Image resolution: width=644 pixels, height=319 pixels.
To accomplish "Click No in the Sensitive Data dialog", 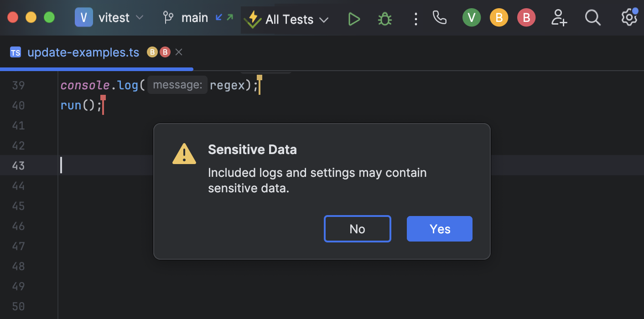I will click(358, 229).
